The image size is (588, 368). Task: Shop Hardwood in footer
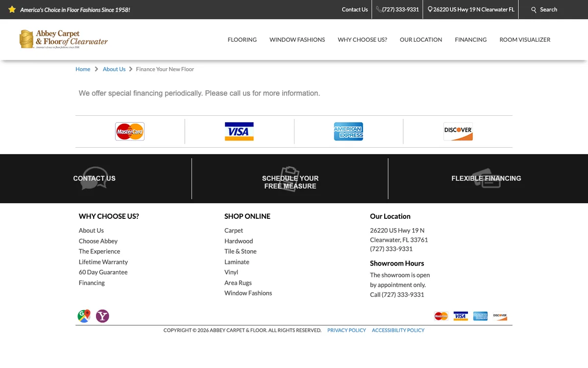(x=239, y=241)
